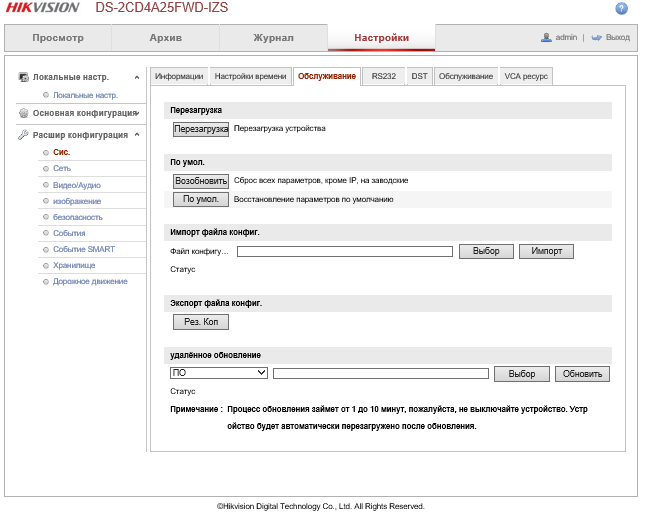Image resolution: width=645 pixels, height=516 pixels.
Task: Open the Журнал main tab
Action: (273, 38)
